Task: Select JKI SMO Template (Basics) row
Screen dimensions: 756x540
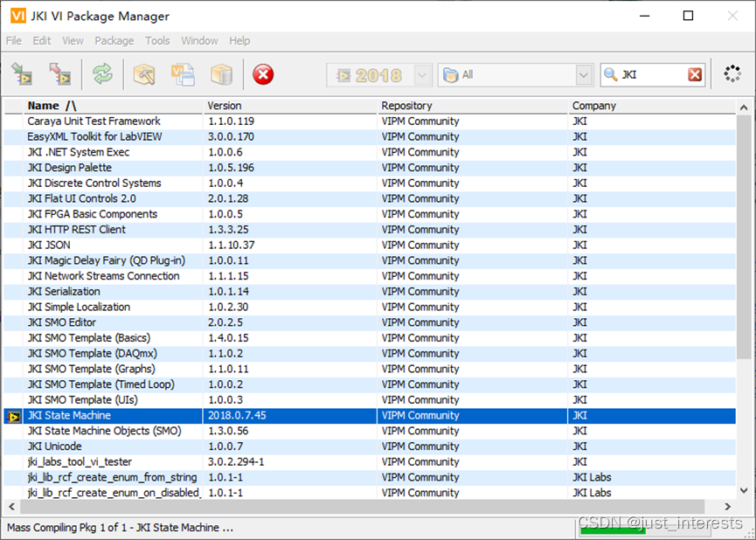Action: [370, 337]
